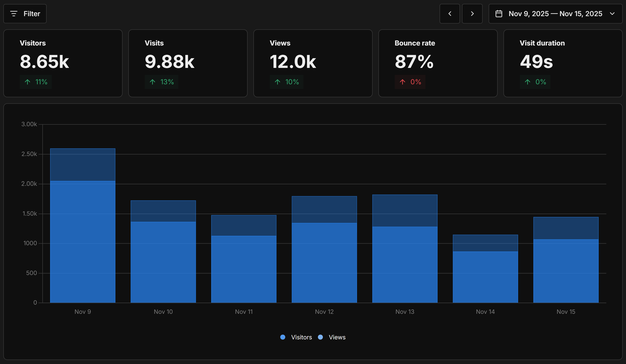Screen dimensions: 626x364
Task: Navigate to the previous week with the left arrow
Action: [450, 14]
